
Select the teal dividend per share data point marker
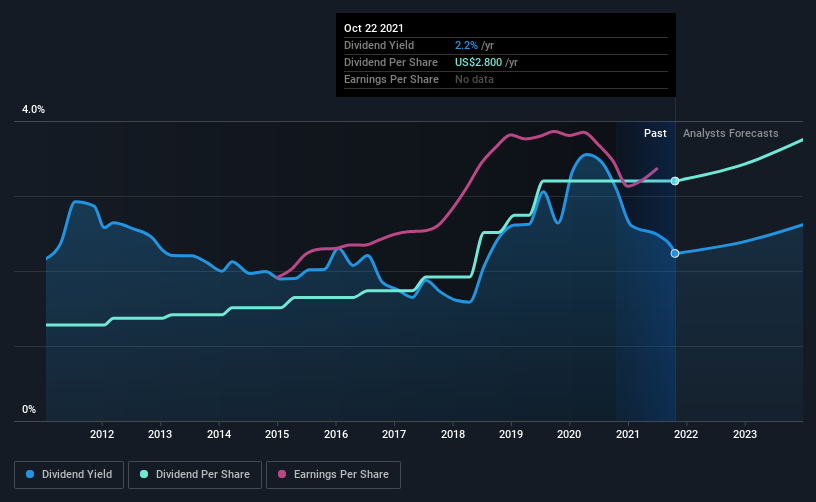pos(675,181)
